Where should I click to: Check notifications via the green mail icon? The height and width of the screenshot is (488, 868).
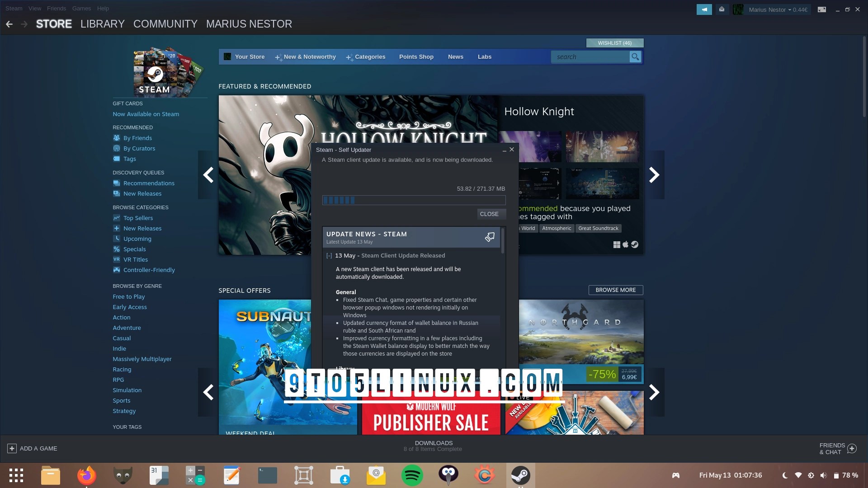tap(722, 9)
